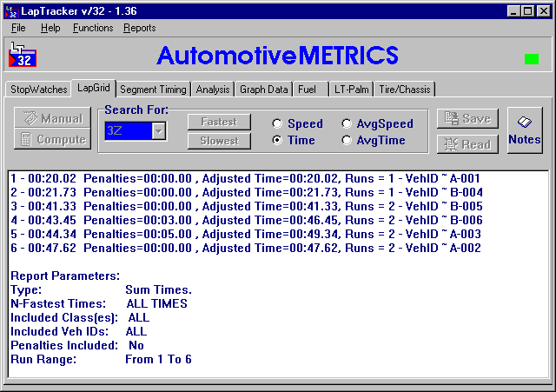Image resolution: width=556 pixels, height=392 pixels.
Task: Click the Fastest button
Action: (x=219, y=122)
